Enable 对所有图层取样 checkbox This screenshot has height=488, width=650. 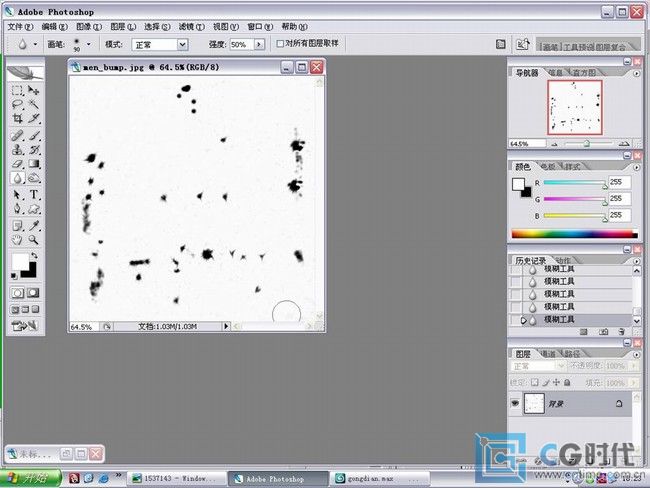point(280,44)
